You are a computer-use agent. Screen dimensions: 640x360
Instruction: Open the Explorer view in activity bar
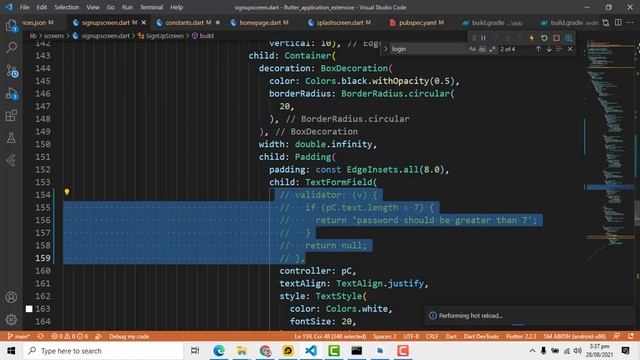pos(11,26)
